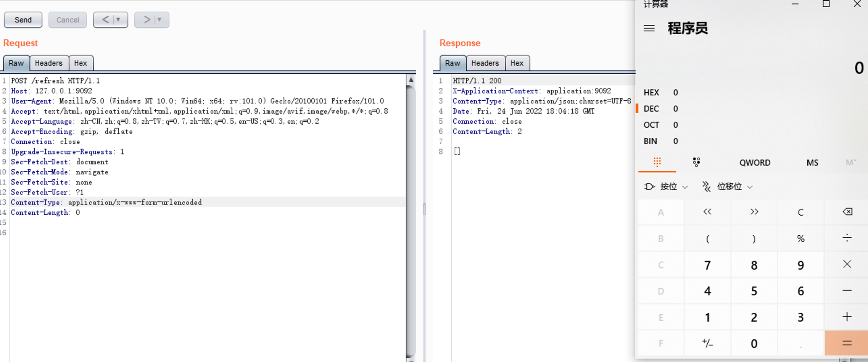Click the X-Application-Context response header
The width and height of the screenshot is (868, 362).
532,91
